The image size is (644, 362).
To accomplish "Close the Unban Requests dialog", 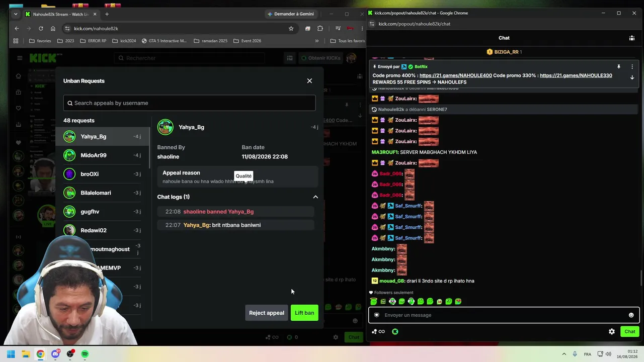I will (309, 81).
